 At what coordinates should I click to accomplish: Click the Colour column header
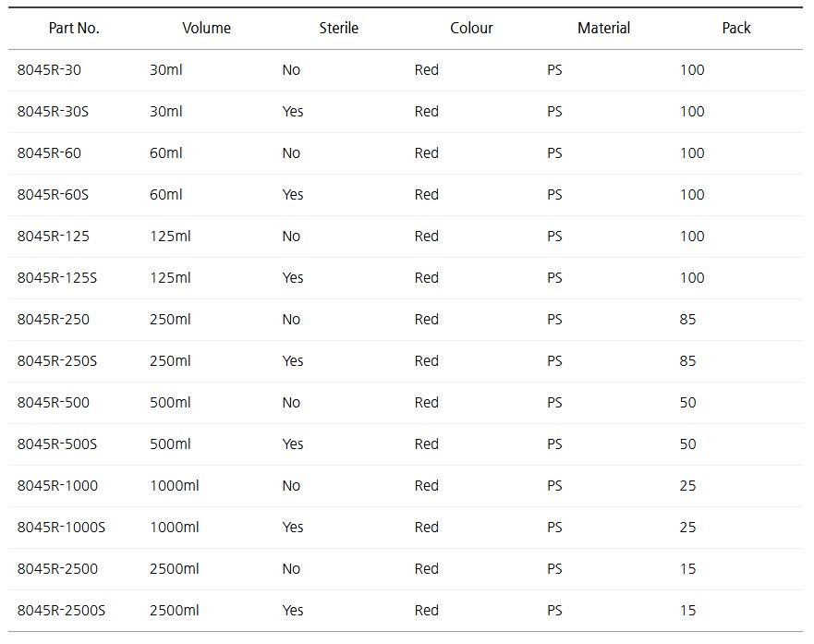[471, 28]
